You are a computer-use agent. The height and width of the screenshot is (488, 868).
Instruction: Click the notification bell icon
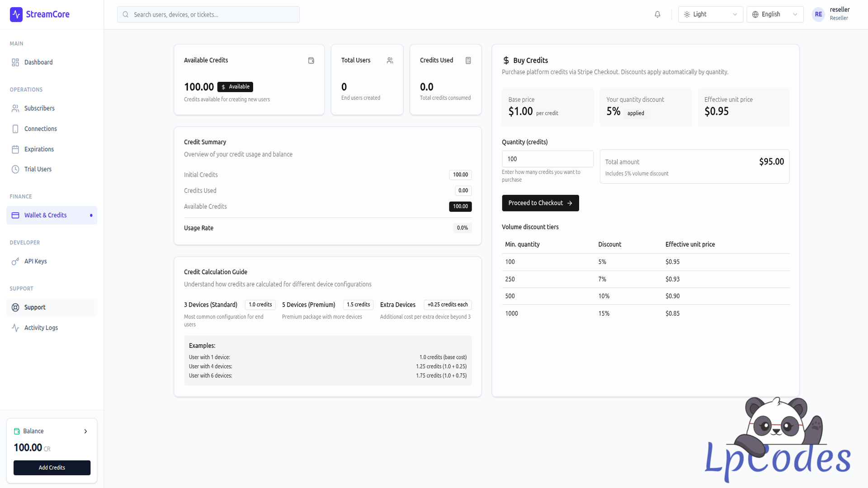point(657,14)
